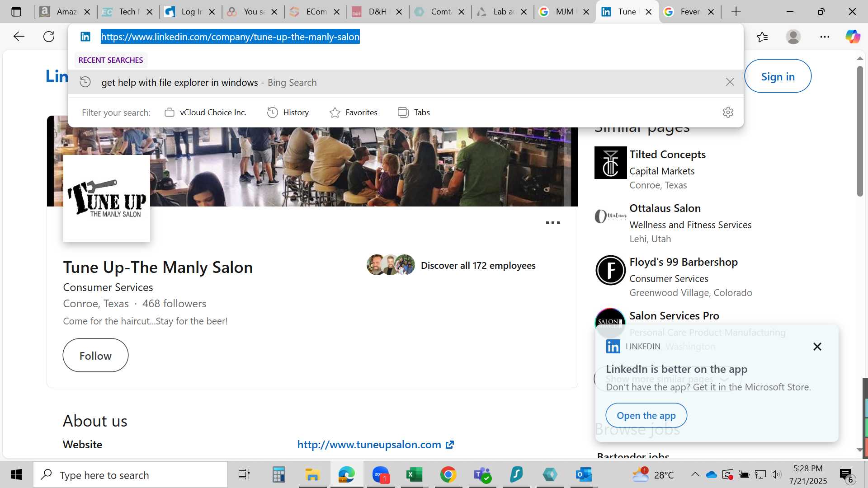Click the LinkedIn URL in the address bar
The height and width of the screenshot is (488, 868).
click(230, 37)
